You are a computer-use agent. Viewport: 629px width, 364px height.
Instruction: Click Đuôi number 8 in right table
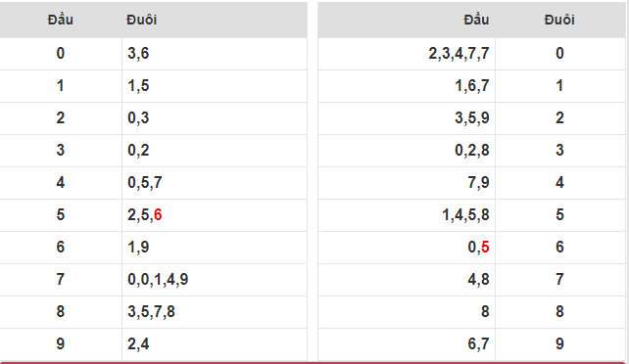coord(559,312)
